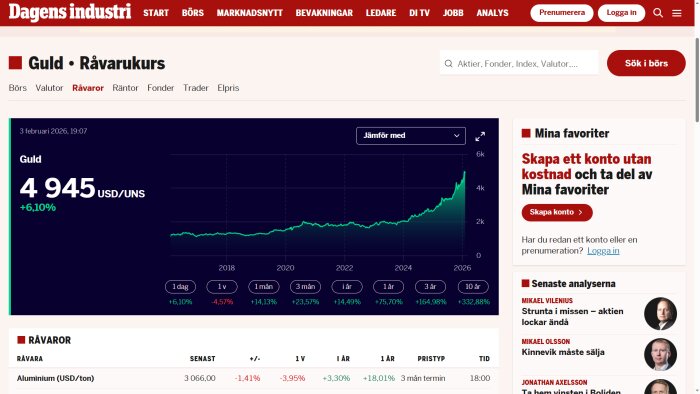Sort table by RÅVARA column header

click(30, 359)
